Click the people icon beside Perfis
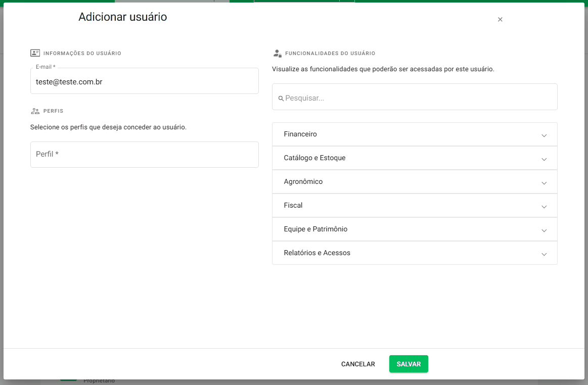The height and width of the screenshot is (385, 588). coord(35,111)
